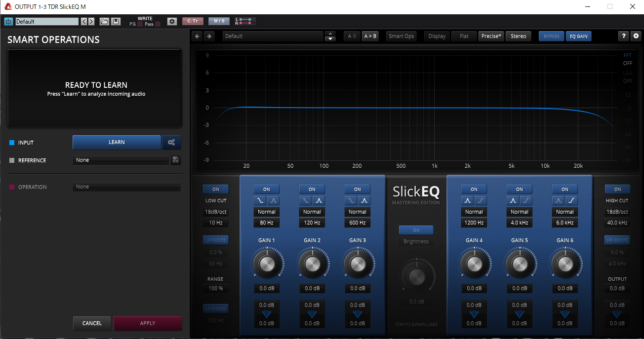
Task: Toggle the plugin power icon in the host bar
Action: (8, 21)
